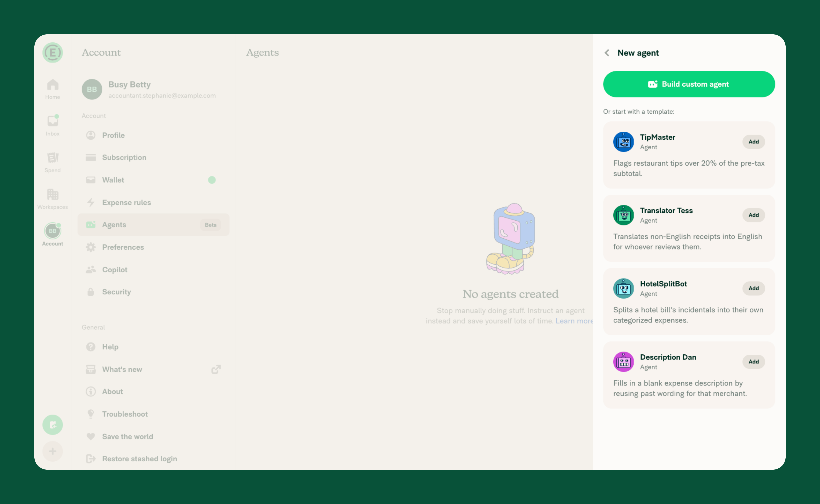The width and height of the screenshot is (820, 504).
Task: Click the TipMaster robot avatar
Action: click(x=623, y=142)
